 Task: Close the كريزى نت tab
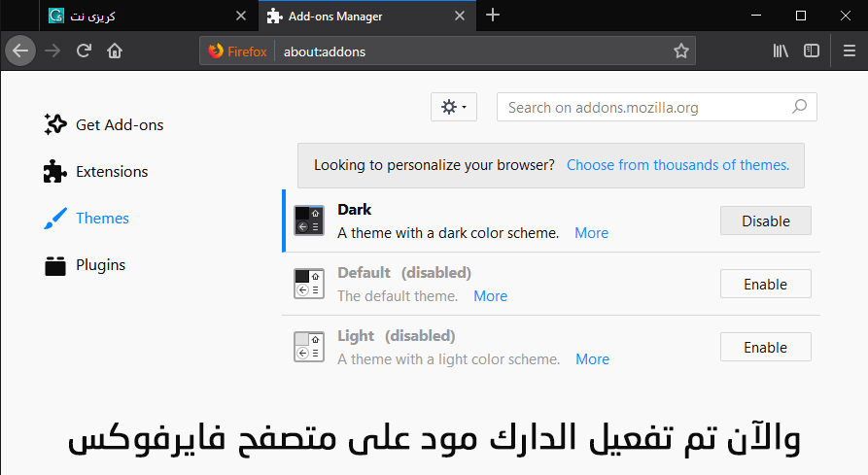click(x=241, y=17)
